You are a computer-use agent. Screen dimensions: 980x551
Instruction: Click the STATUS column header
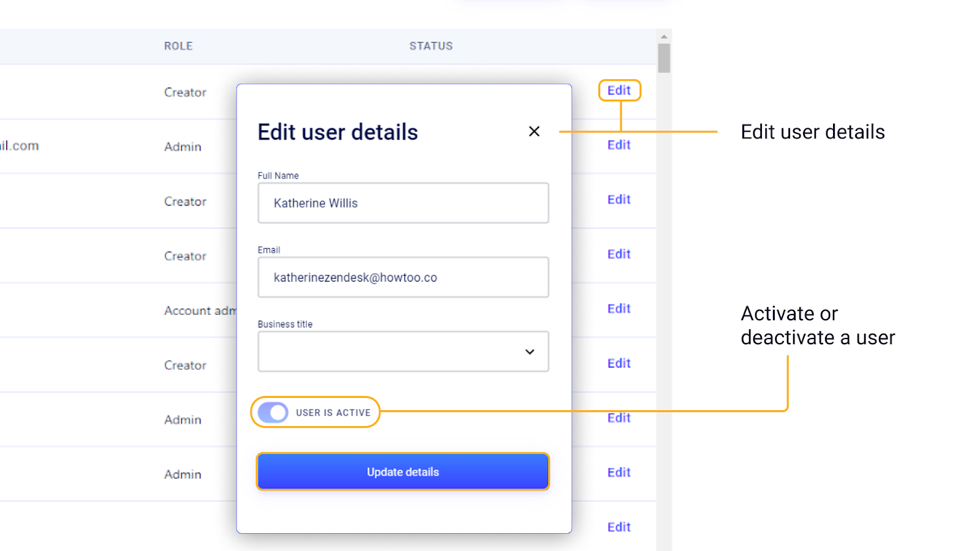tap(431, 46)
